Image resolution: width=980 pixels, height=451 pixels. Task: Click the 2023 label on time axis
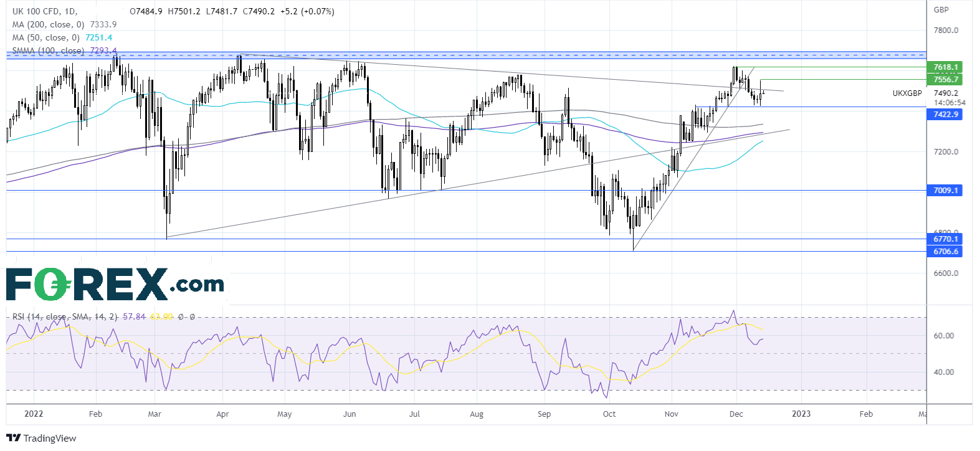click(801, 414)
